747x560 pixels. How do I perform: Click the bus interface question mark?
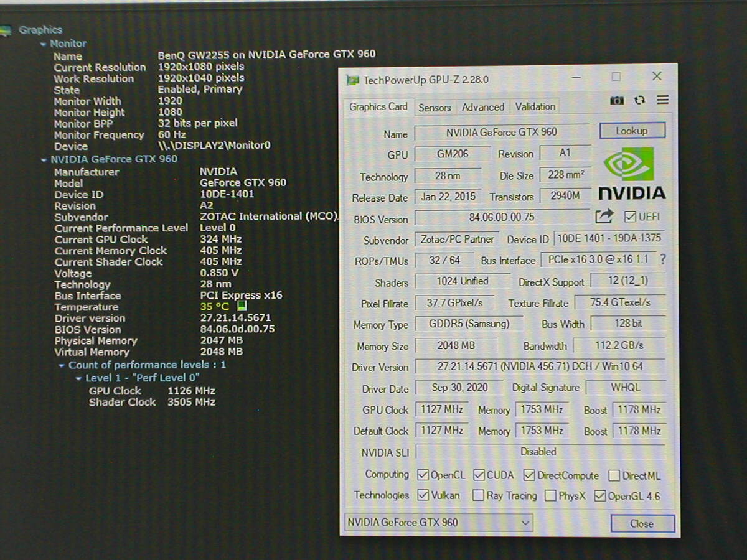(663, 259)
